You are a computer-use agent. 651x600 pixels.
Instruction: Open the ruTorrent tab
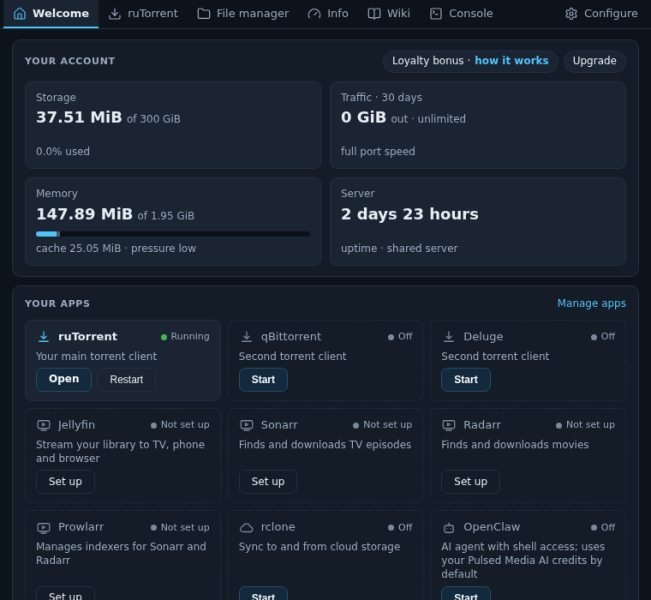click(x=143, y=14)
